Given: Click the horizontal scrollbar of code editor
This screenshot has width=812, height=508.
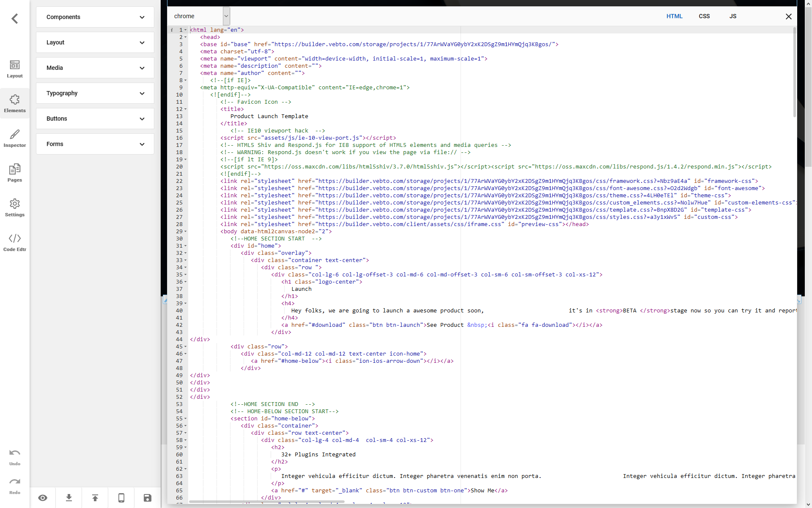Looking at the screenshot, I should coord(266,502).
